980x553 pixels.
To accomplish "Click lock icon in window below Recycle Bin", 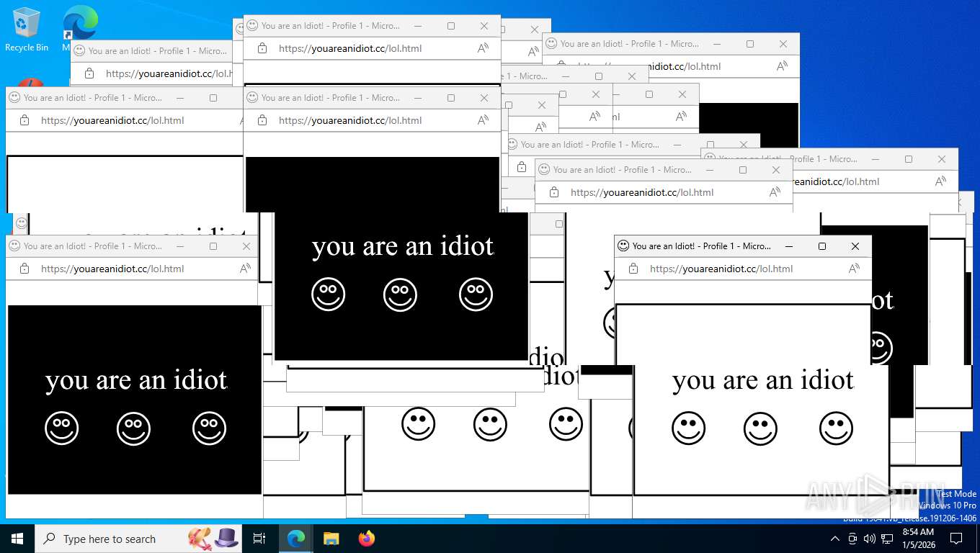I will pyautogui.click(x=24, y=120).
